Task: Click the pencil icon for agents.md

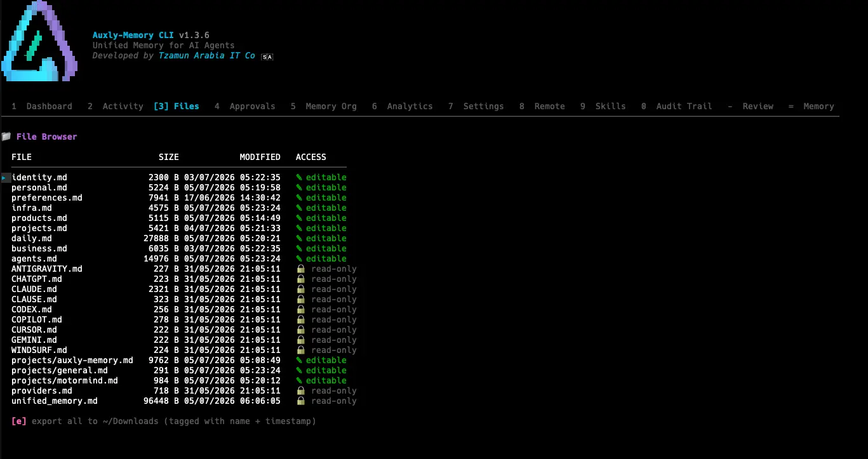Action: pos(300,258)
